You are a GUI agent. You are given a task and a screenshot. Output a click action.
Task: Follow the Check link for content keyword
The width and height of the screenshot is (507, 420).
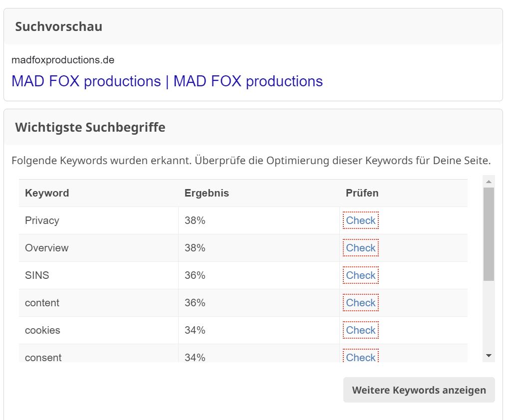(360, 303)
